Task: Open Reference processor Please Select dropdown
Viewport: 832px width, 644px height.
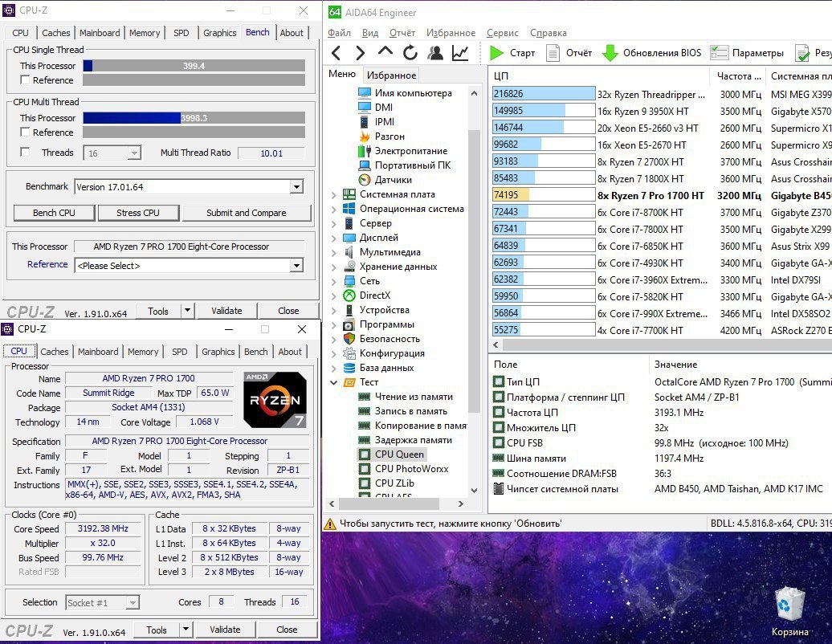Action: click(296, 265)
